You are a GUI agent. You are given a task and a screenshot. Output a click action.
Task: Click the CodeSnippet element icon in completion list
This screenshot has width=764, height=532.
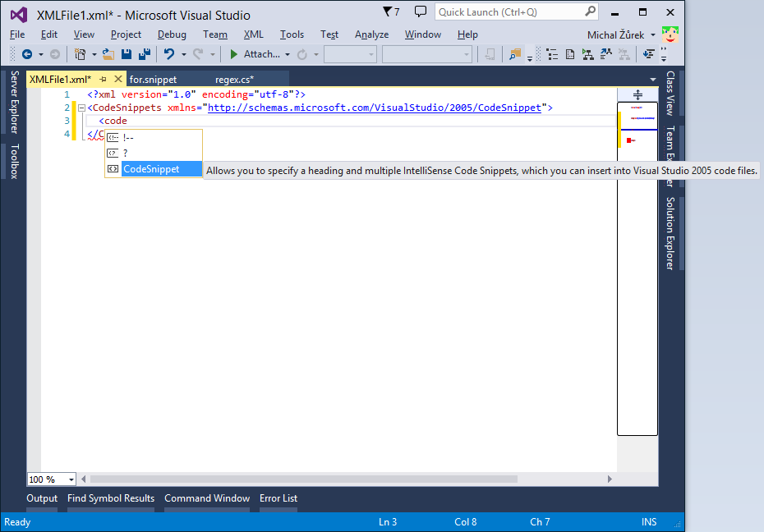click(x=113, y=169)
